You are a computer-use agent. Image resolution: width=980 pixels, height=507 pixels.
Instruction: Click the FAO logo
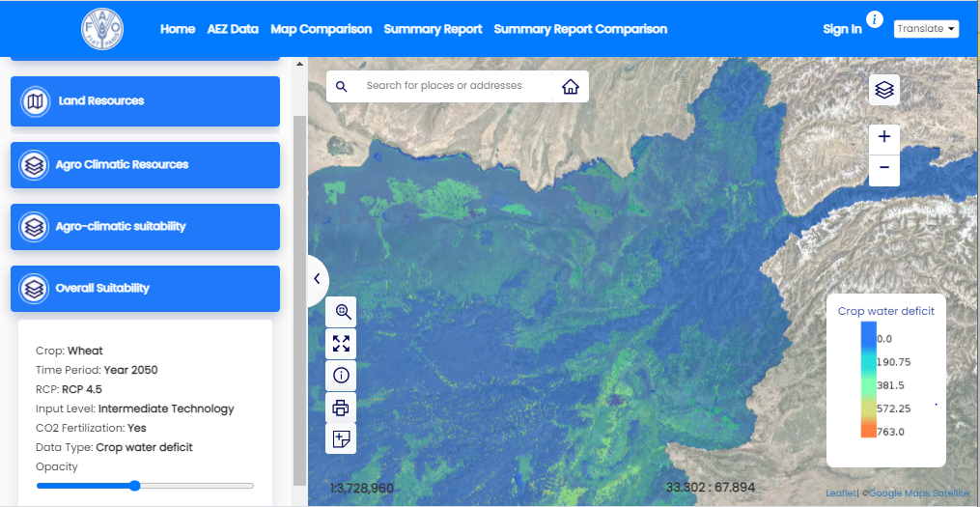pyautogui.click(x=102, y=29)
